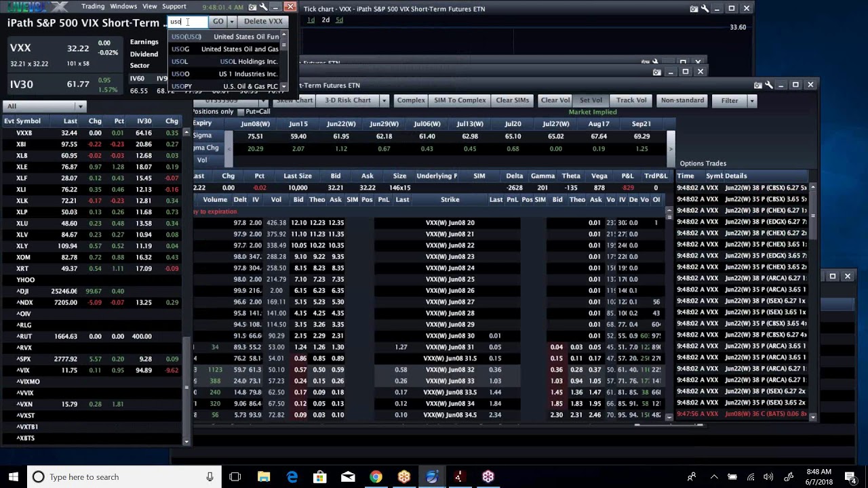Click the Delete VXX button
This screenshot has height=488, width=868.
(263, 22)
